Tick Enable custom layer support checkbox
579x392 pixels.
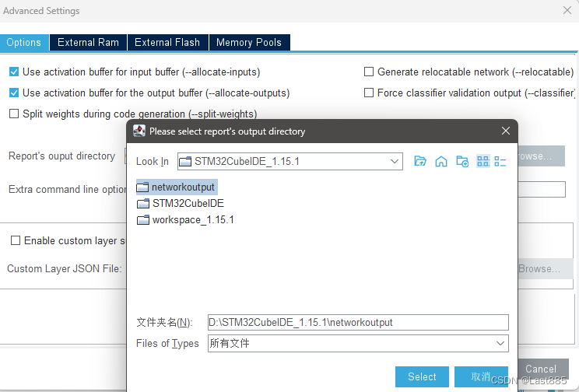coord(16,240)
